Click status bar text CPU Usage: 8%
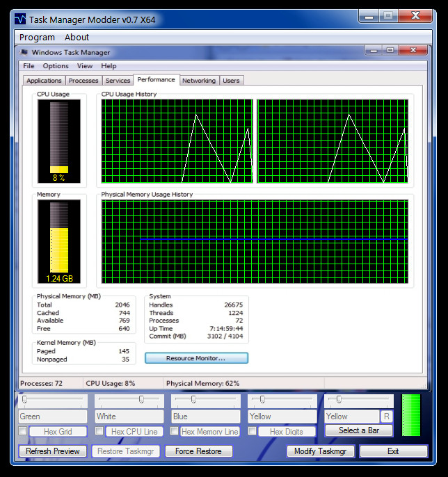 (x=110, y=383)
